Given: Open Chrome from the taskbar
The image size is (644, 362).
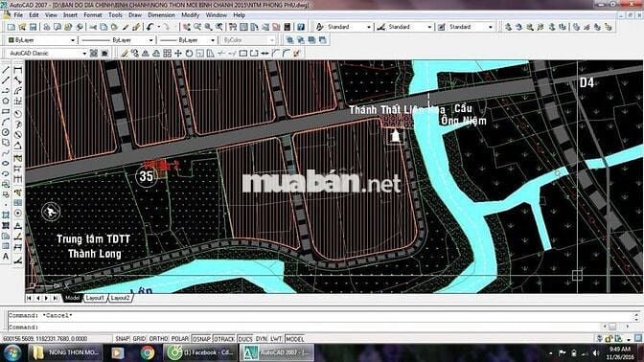Looking at the screenshot, I should tap(148, 352).
